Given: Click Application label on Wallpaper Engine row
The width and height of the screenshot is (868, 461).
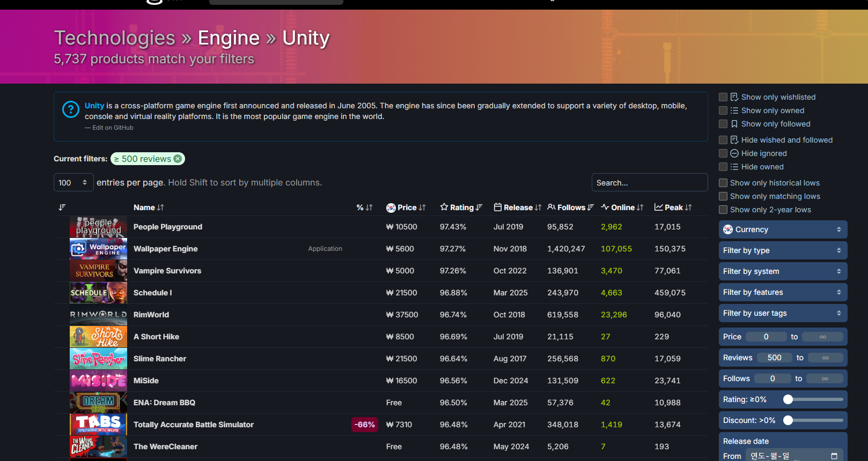Looking at the screenshot, I should coord(325,249).
